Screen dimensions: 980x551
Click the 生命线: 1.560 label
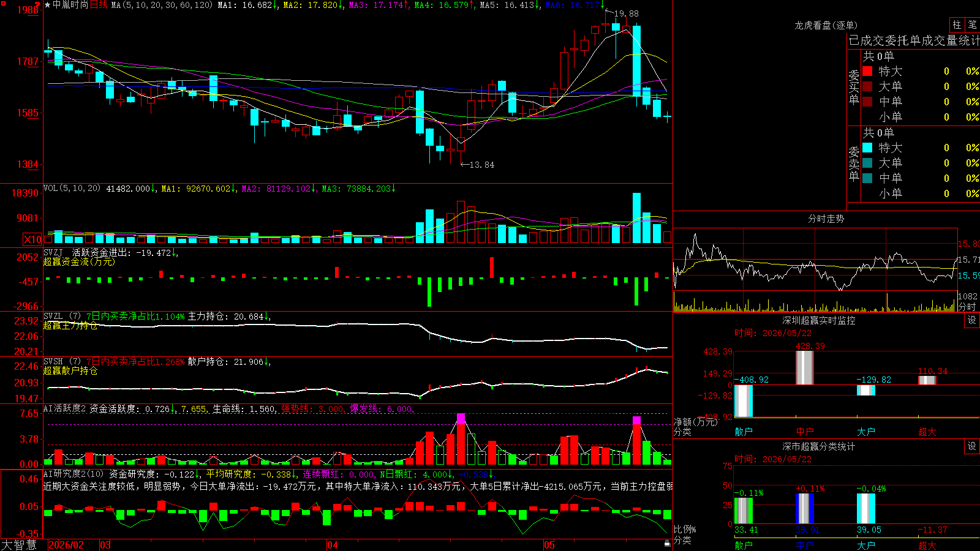[244, 409]
